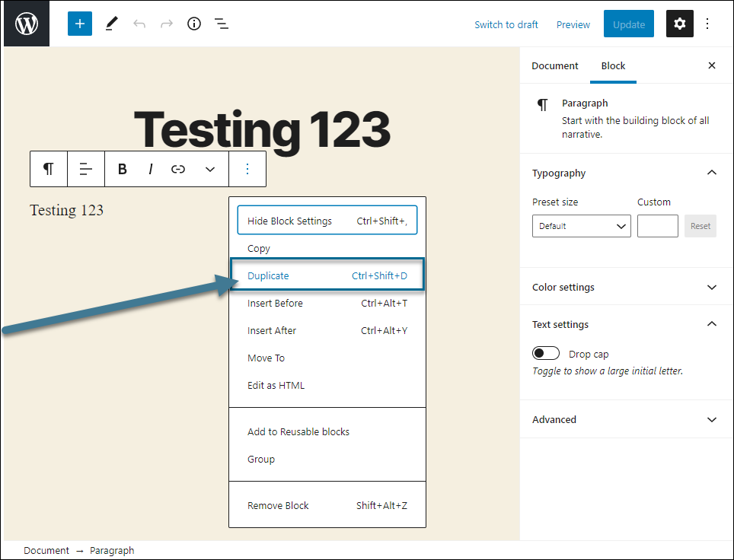Insert a link with the link icon
734x560 pixels.
click(178, 169)
